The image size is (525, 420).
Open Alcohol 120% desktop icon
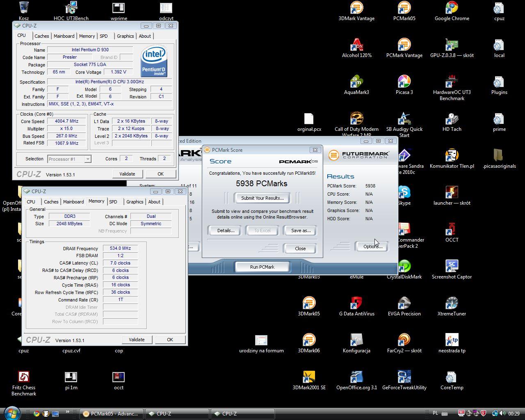pos(356,48)
